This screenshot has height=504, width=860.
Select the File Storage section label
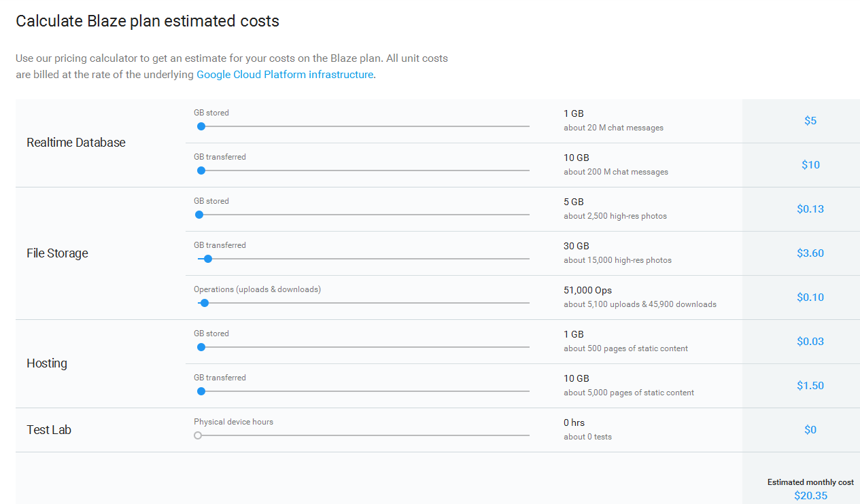coord(58,253)
